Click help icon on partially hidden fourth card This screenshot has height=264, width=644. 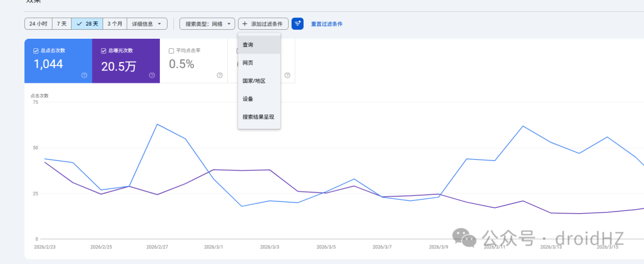(287, 75)
